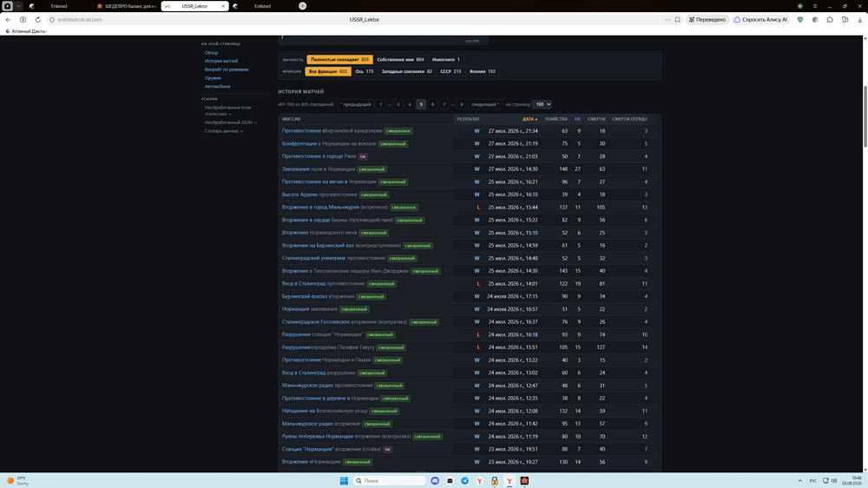Go to the previous results page
The height and width of the screenshot is (488, 868).
pos(355,104)
